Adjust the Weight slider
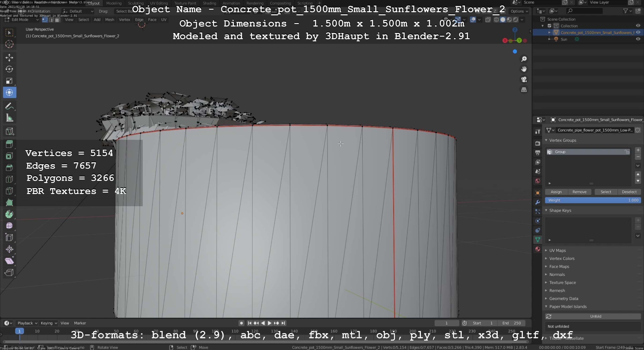Image resolution: width=644 pixels, height=350 pixels. point(593,200)
